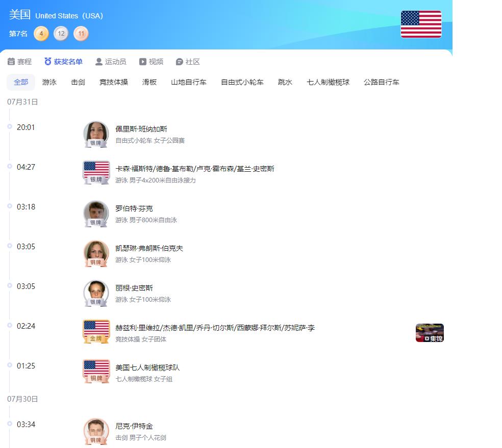The image size is (502, 448).
Task: Open relay team 卡森·福斯特/德鲁·基布勒 entry
Action: pos(195,169)
